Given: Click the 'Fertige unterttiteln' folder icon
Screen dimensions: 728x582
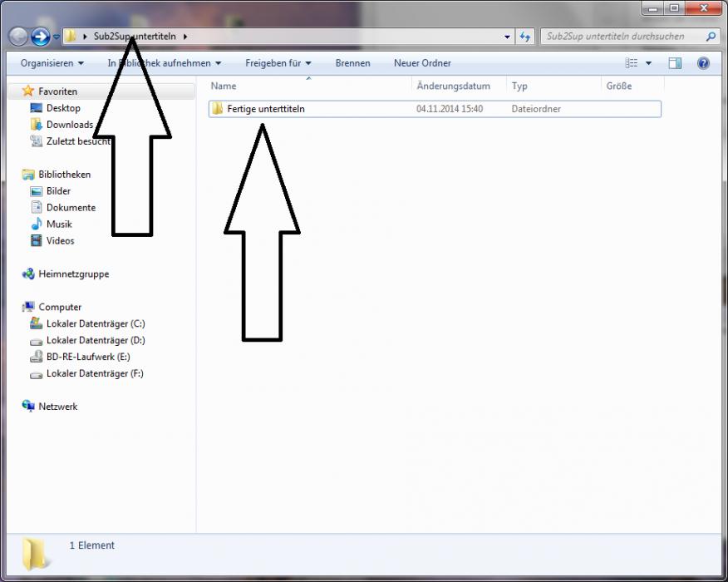Looking at the screenshot, I should coord(217,109).
